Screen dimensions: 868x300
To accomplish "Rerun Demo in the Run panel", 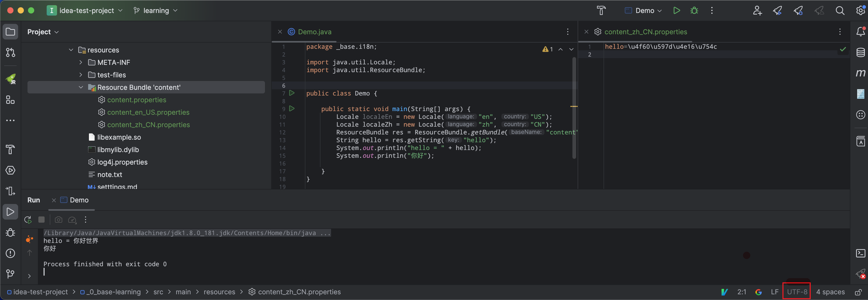I will click(28, 220).
